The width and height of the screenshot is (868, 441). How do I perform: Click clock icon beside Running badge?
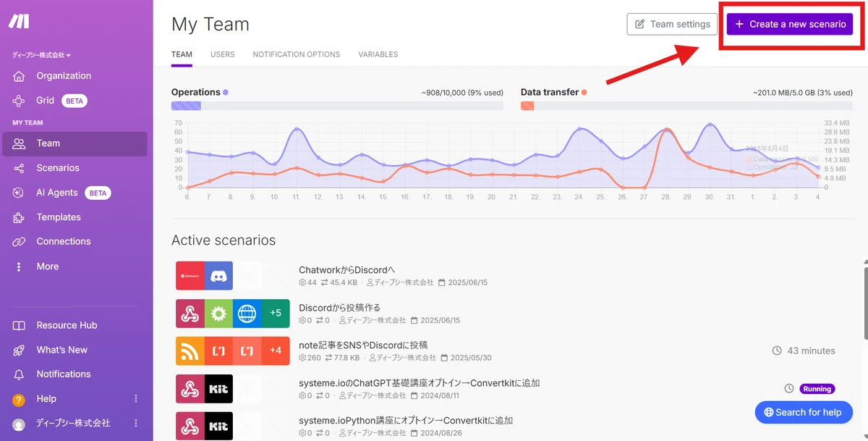pos(789,389)
